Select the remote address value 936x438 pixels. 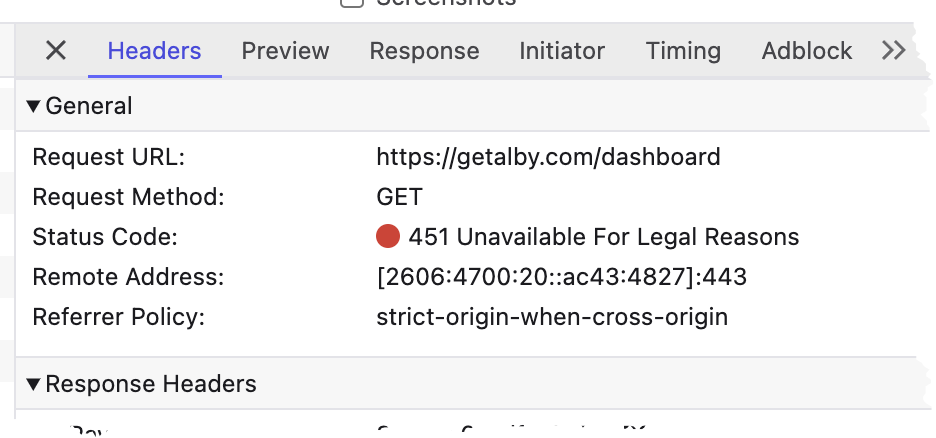[x=561, y=277]
